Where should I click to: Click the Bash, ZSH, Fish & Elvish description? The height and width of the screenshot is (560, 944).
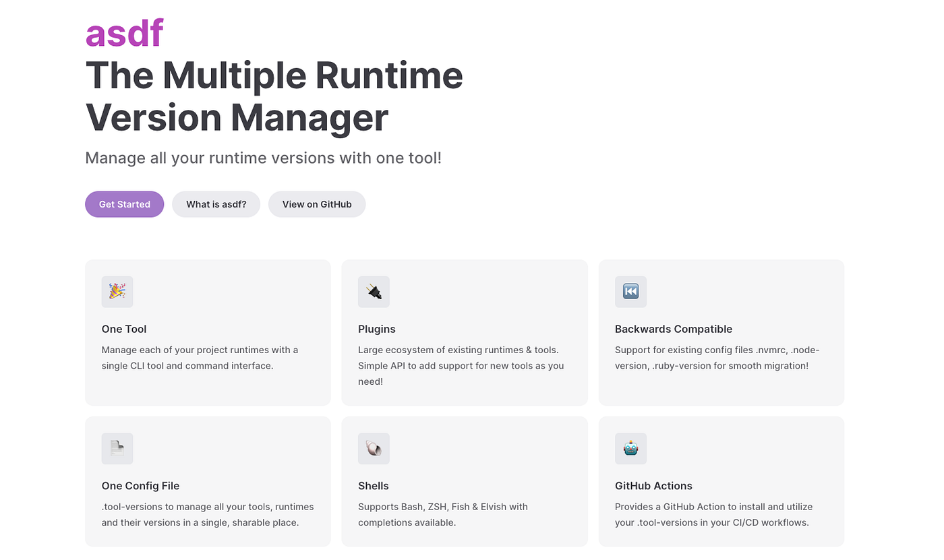(x=443, y=514)
